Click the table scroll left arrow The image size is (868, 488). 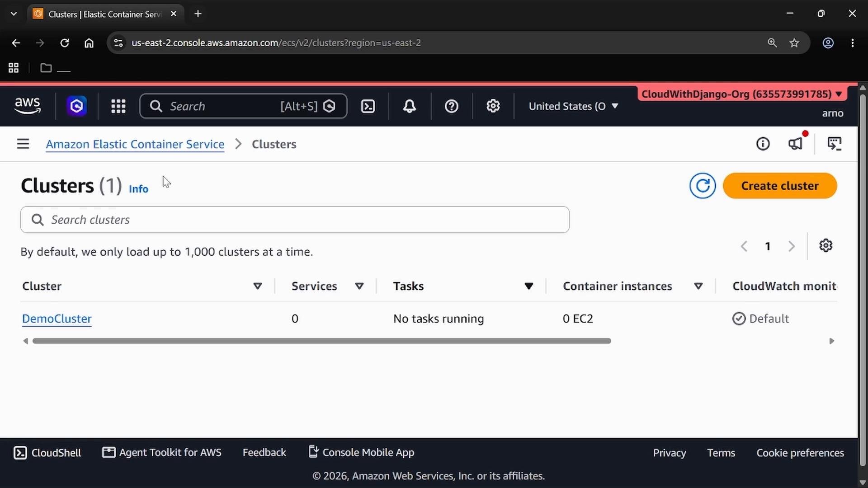point(25,341)
